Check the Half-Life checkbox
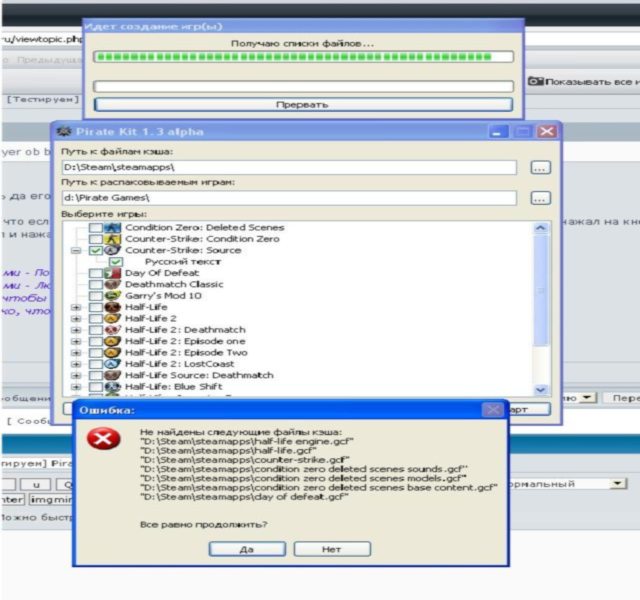640x600 pixels. tap(96, 307)
